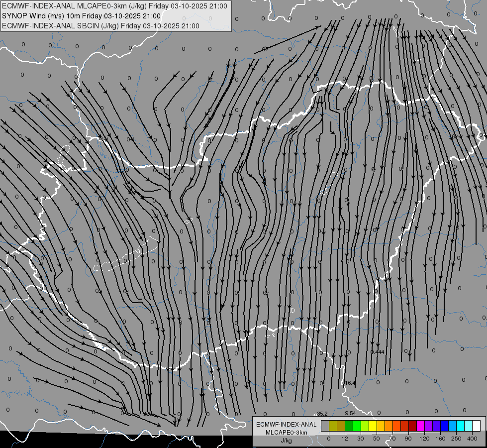487x448 pixels.
Task: Click the 9.54 value on the map
Action: (350, 413)
